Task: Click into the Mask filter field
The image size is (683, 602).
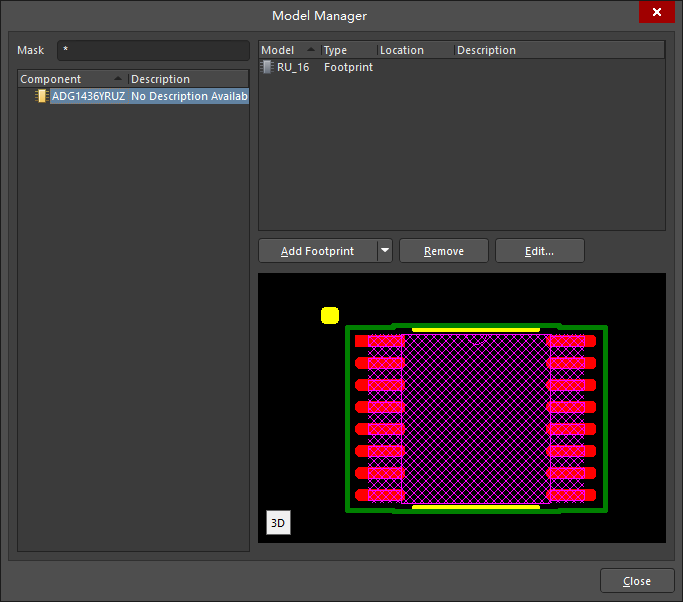Action: (x=153, y=50)
